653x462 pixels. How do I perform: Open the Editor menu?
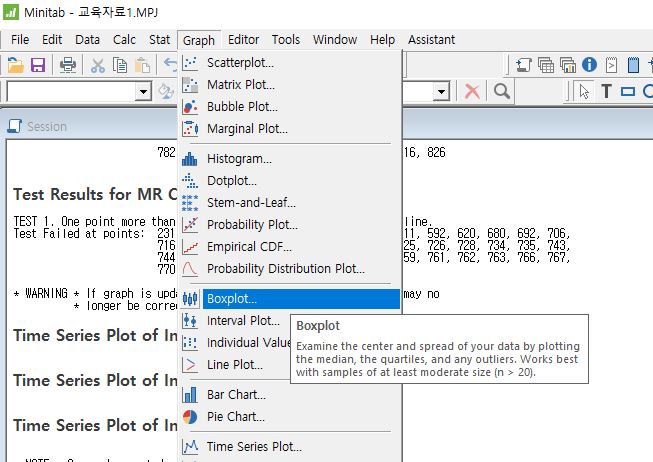[x=244, y=40]
